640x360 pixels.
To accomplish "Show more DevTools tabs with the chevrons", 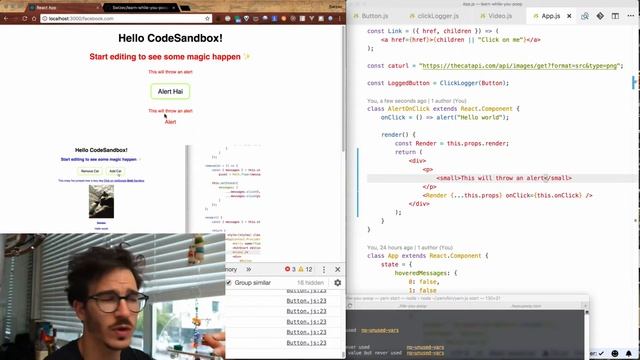I will pyautogui.click(x=249, y=269).
